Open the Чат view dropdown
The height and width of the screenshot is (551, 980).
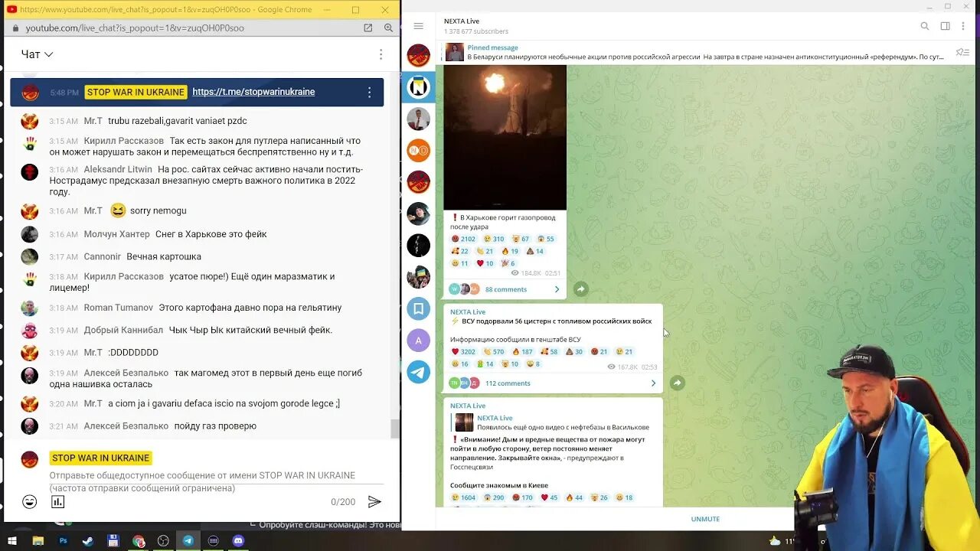click(37, 54)
